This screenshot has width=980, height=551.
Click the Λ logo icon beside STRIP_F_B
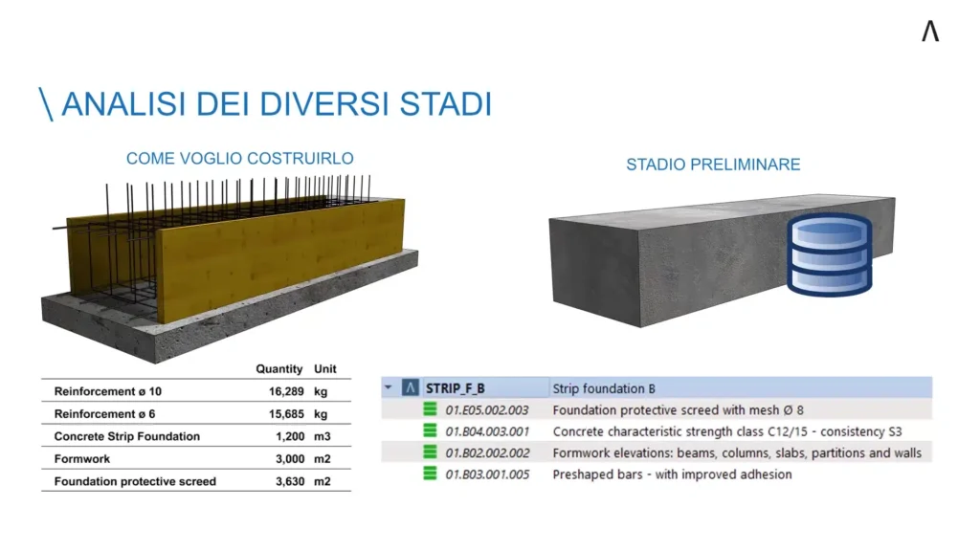[x=410, y=388]
